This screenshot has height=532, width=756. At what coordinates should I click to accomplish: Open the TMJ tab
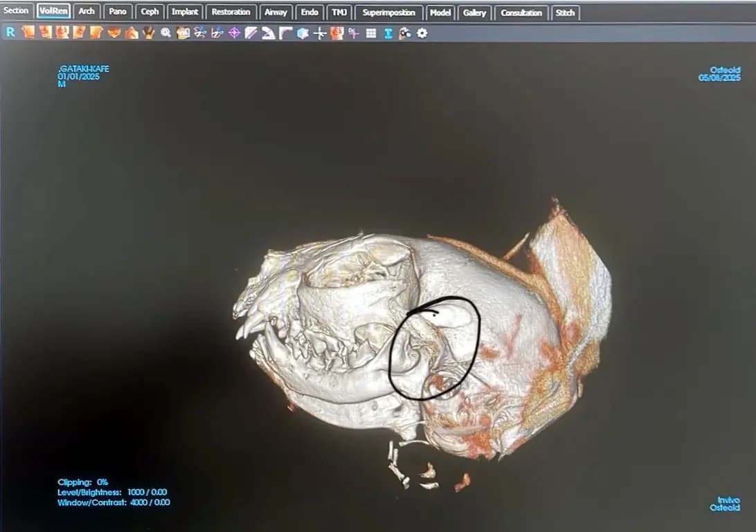click(x=339, y=12)
